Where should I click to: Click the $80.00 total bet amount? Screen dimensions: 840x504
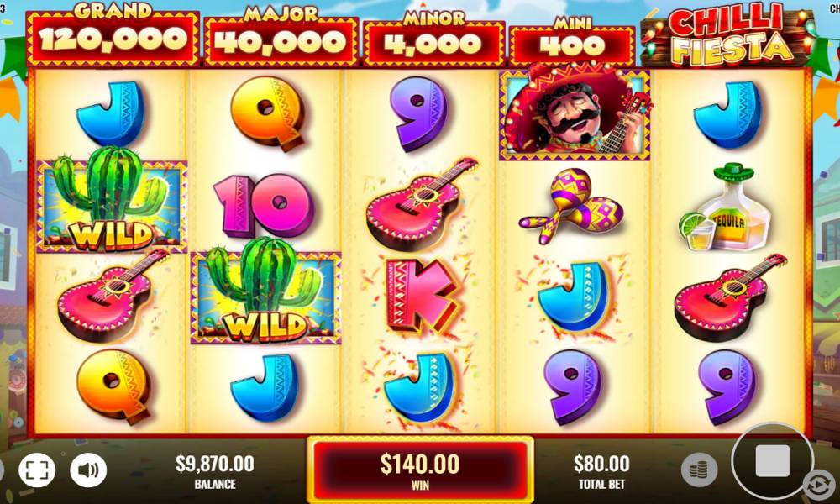coord(601,464)
